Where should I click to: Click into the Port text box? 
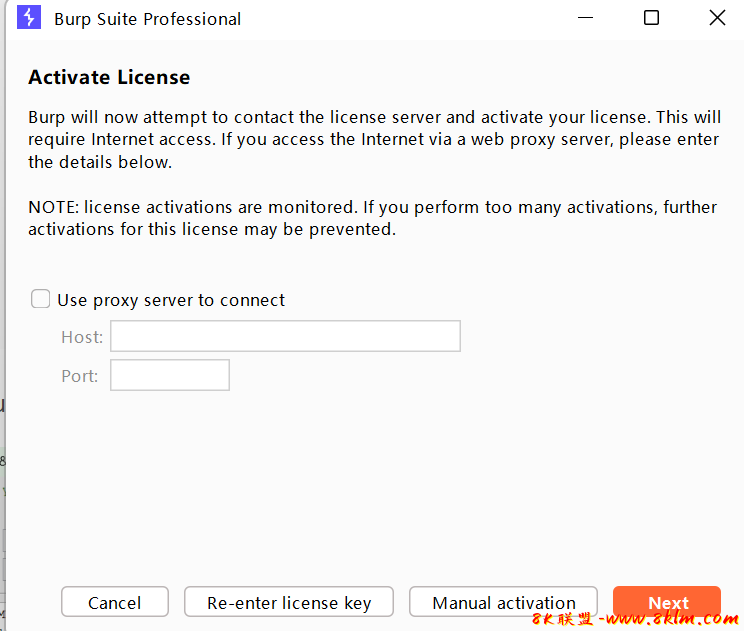coord(170,375)
